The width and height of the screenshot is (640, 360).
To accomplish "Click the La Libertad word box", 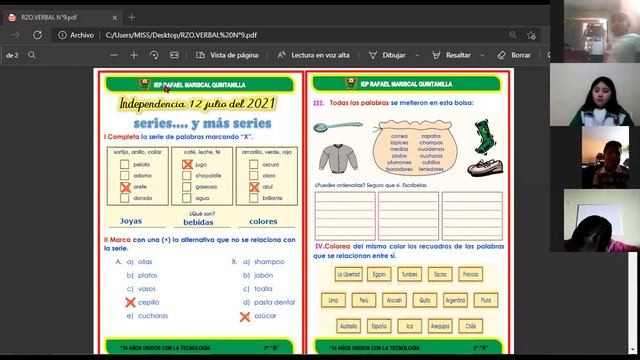I will [x=349, y=274].
